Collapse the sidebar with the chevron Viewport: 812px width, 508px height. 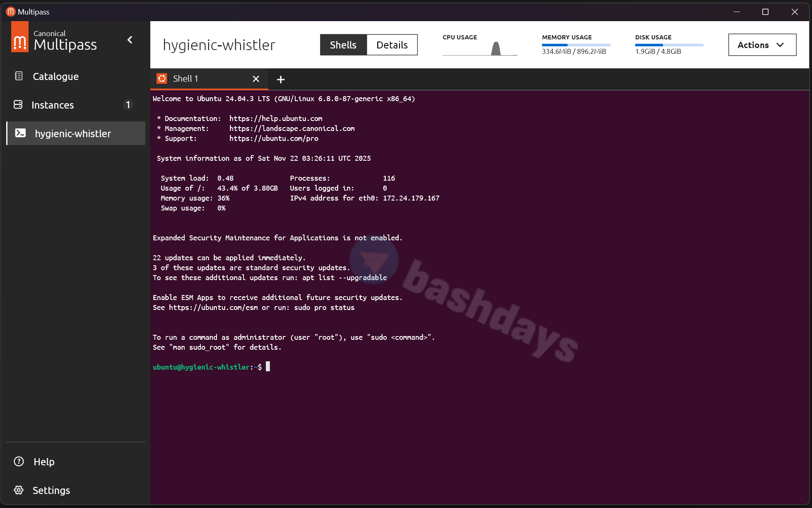point(130,40)
